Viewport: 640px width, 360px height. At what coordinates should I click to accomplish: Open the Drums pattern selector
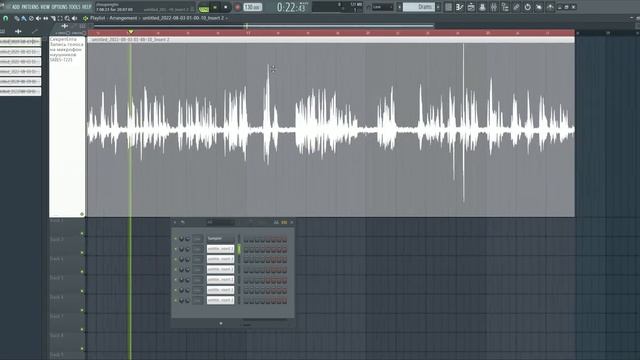point(419,7)
